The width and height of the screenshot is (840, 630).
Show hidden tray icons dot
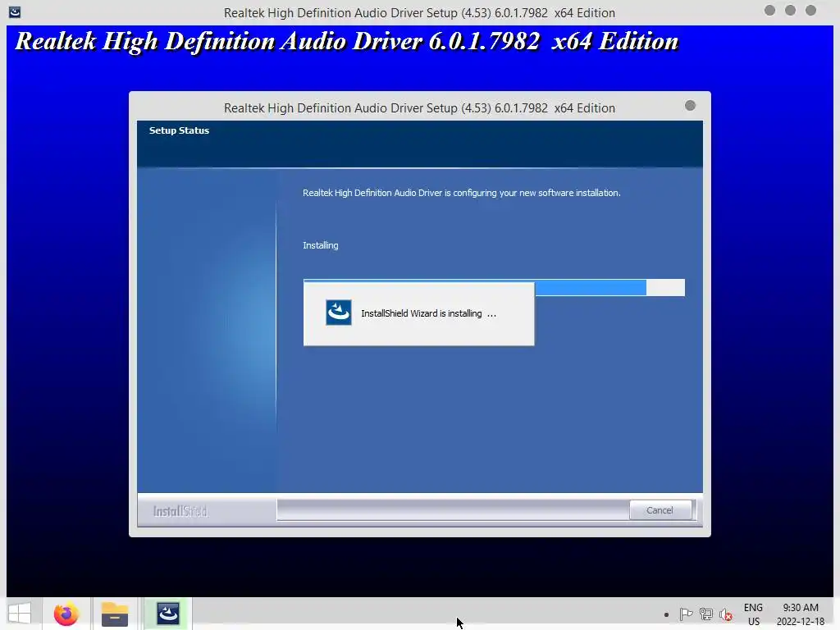666,614
